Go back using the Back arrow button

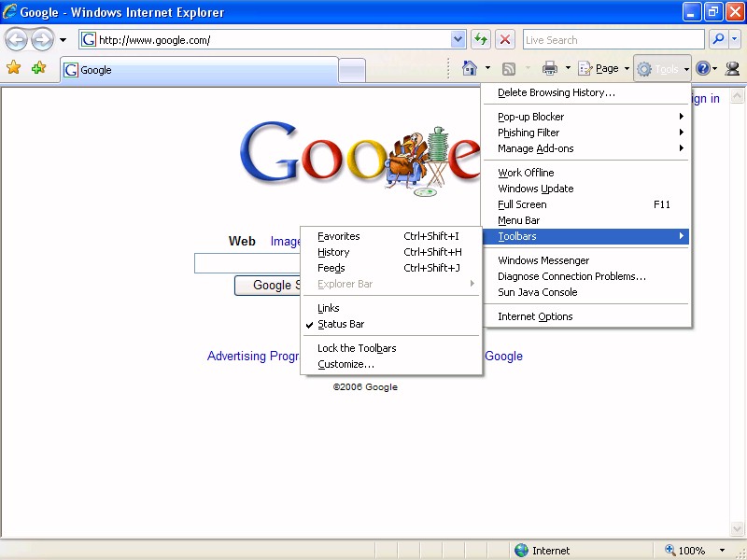pyautogui.click(x=16, y=40)
